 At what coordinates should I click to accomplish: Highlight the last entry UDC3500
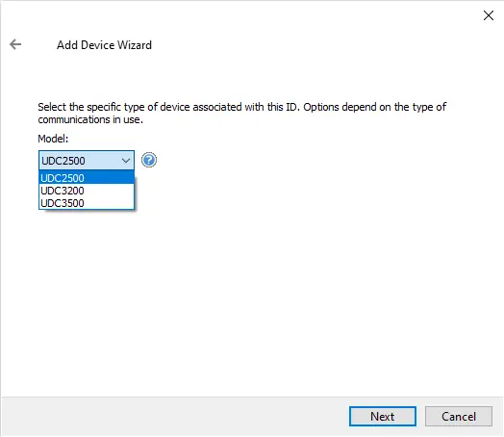(87, 203)
